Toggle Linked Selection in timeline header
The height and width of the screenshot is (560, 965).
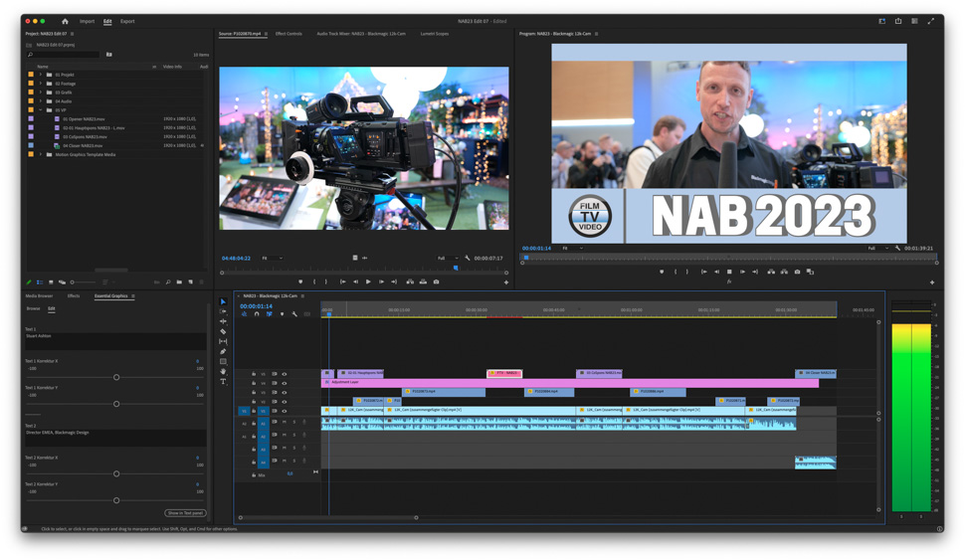(x=269, y=314)
